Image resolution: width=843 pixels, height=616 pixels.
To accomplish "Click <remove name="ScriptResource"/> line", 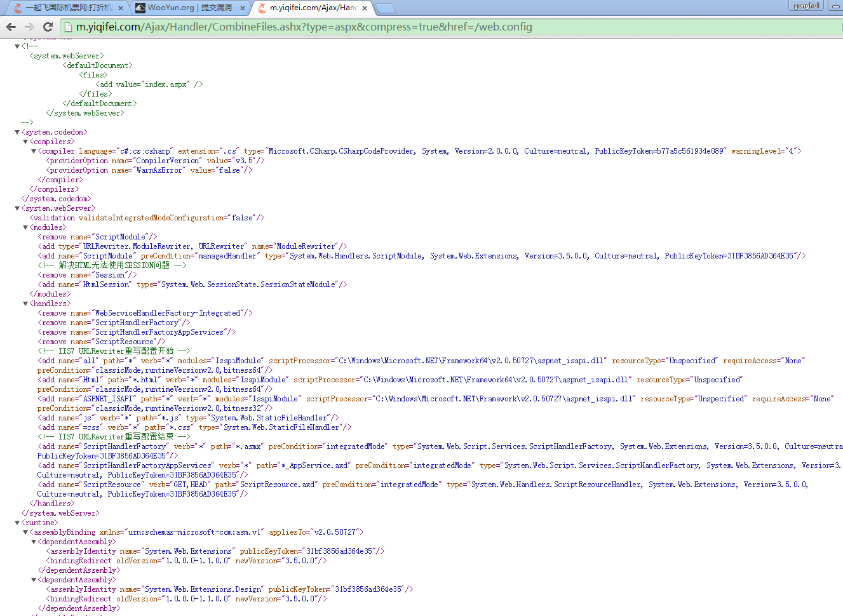I will (102, 342).
